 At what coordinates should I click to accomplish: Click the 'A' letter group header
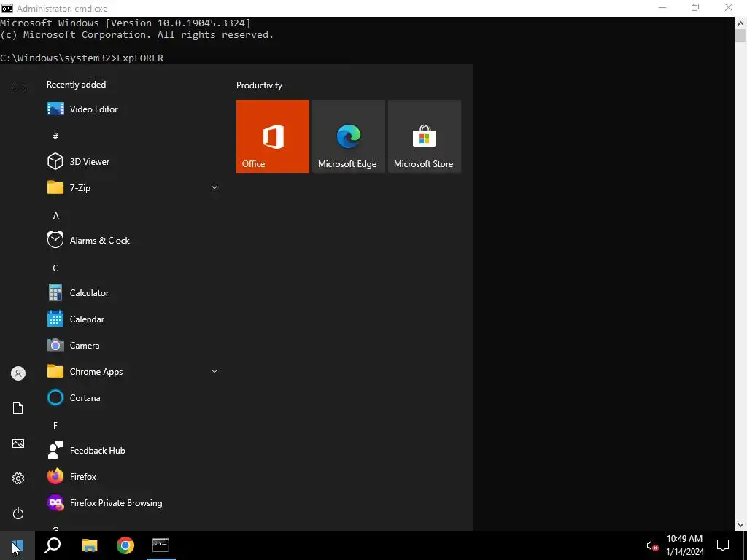55,216
